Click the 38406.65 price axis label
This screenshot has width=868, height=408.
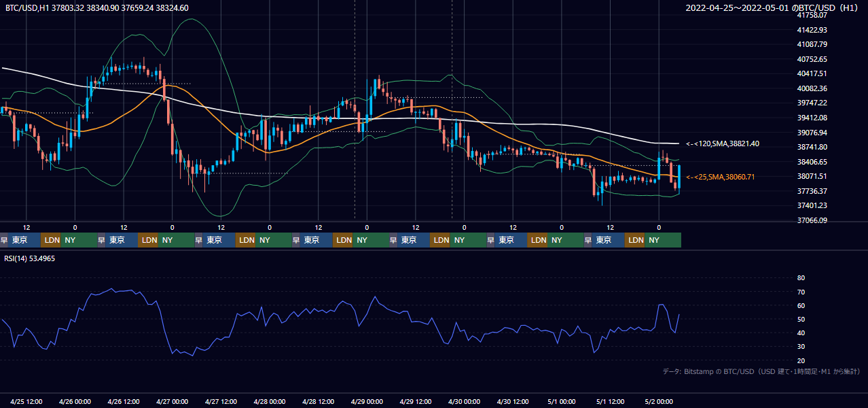[812, 162]
